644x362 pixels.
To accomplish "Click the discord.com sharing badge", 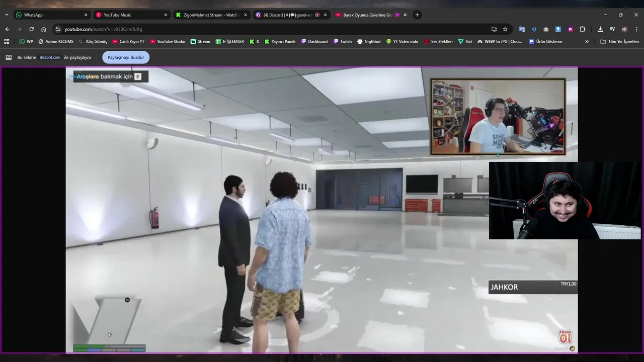I will (50, 57).
